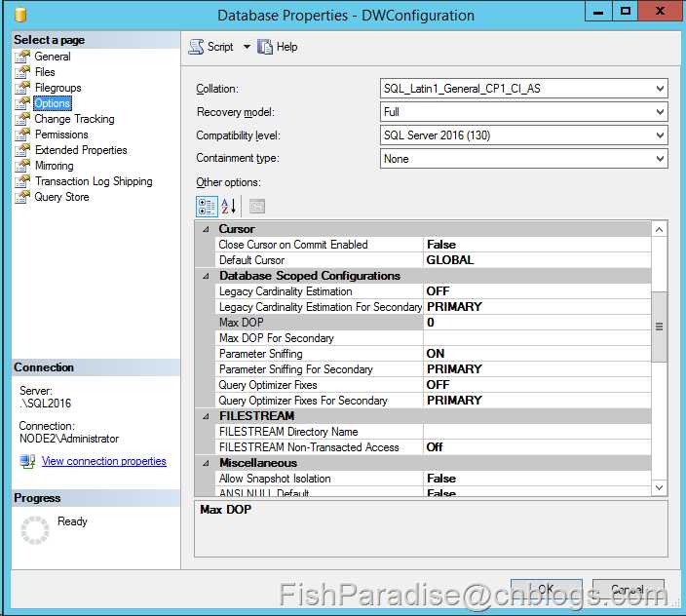
Task: Click the Help icon in toolbar
Action: 265,47
